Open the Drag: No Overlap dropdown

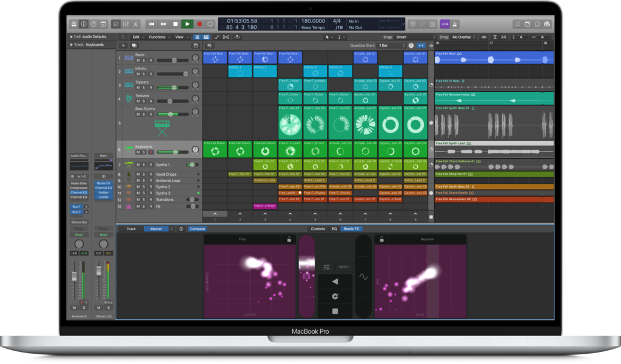tap(462, 37)
